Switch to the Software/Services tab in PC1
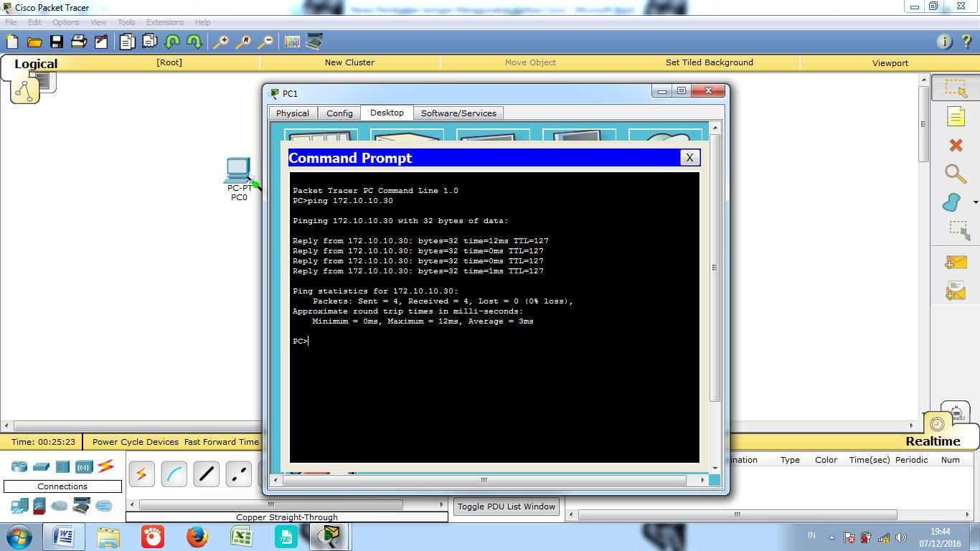Screen dimensions: 980x551 pyautogui.click(x=458, y=113)
